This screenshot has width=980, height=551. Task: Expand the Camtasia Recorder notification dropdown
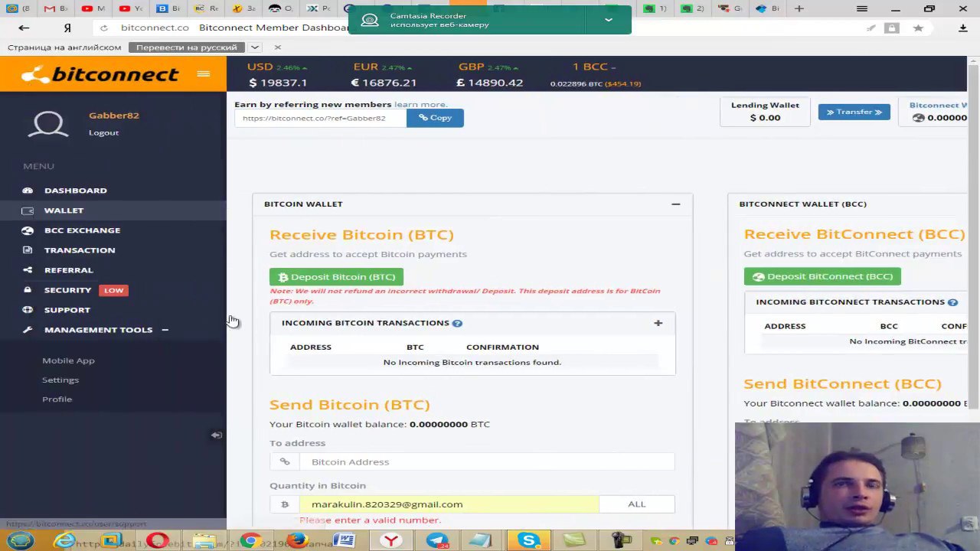(609, 20)
